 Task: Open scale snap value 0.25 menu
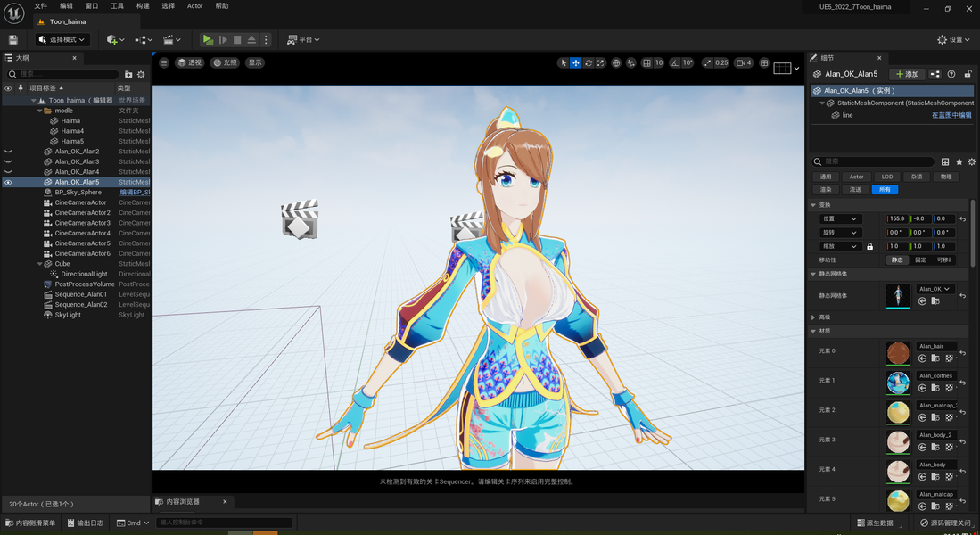[x=722, y=62]
